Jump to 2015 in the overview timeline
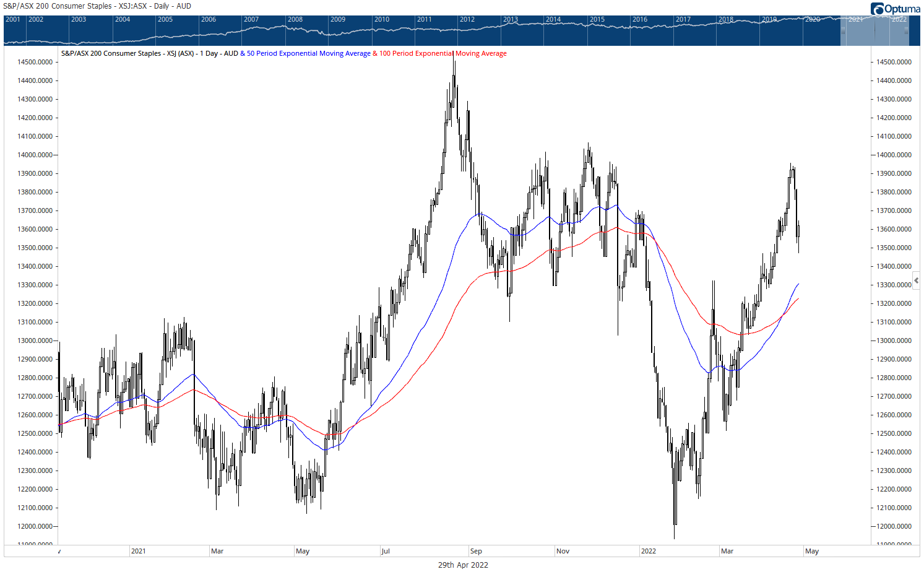 (597, 20)
